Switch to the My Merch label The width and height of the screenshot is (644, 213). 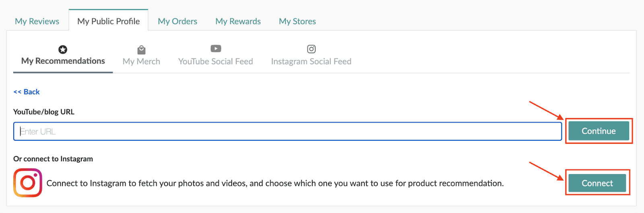pyautogui.click(x=141, y=61)
